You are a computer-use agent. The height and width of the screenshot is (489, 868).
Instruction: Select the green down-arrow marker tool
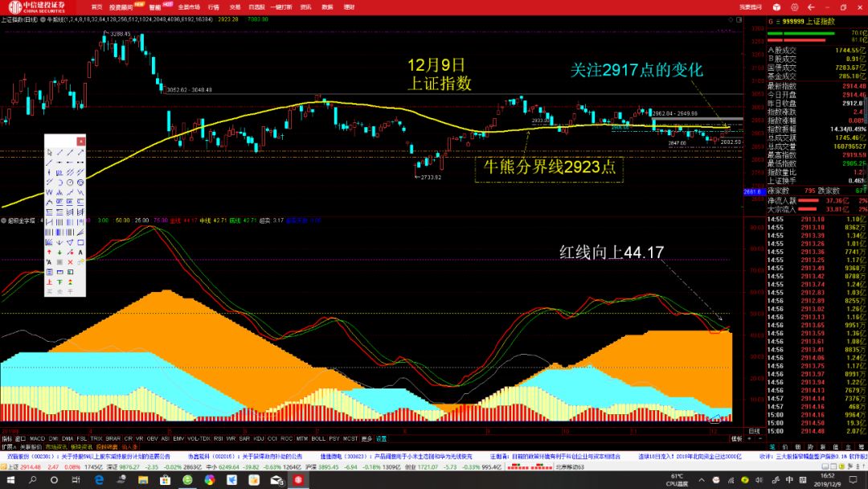click(59, 252)
